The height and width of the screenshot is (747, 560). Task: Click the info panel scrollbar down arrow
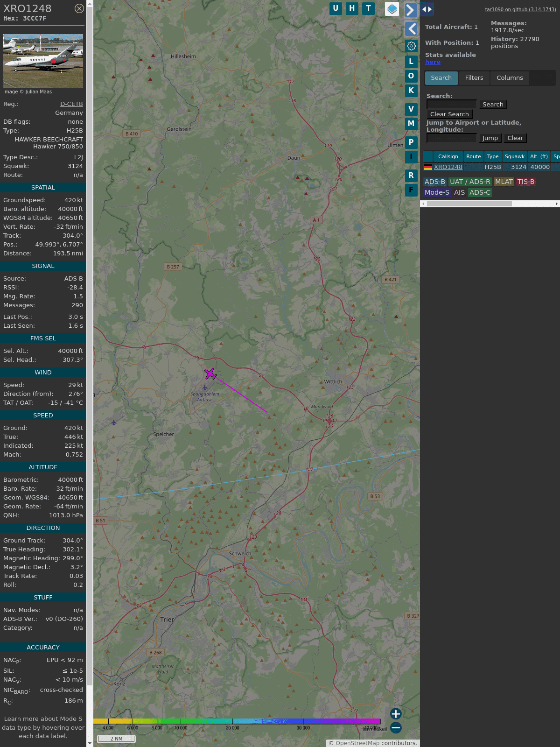point(90,743)
